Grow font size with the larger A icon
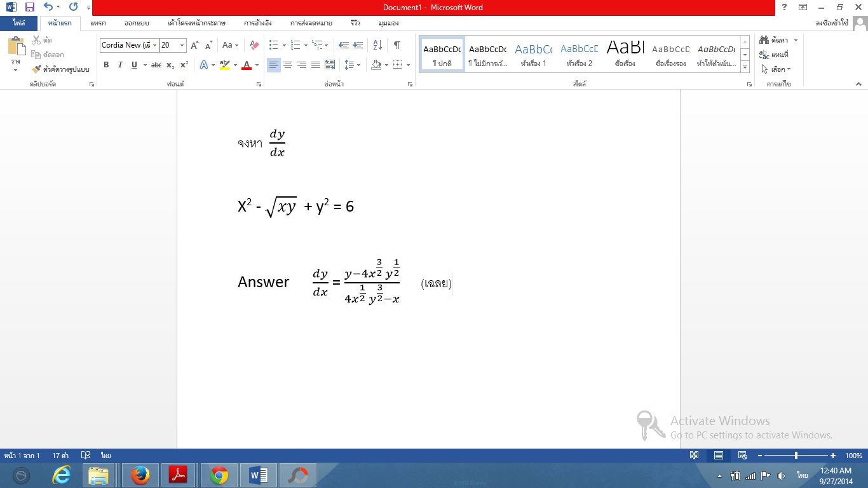868x488 pixels. point(195,45)
